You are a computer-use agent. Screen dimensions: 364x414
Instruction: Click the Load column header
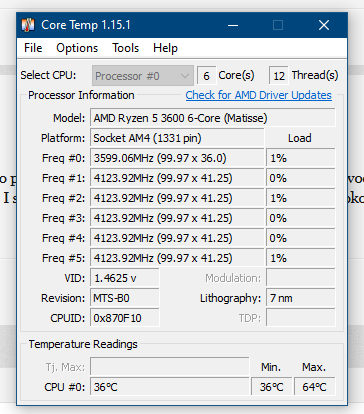coord(300,138)
